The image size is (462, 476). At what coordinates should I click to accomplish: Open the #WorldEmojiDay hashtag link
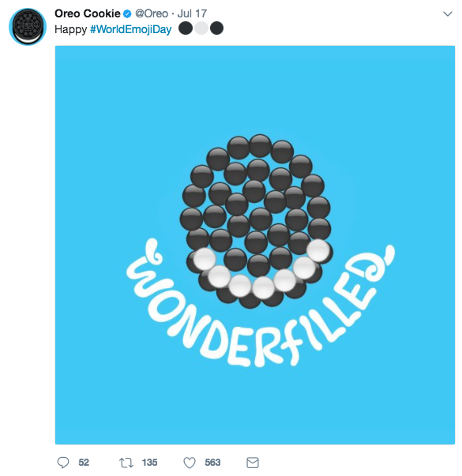coord(131,29)
